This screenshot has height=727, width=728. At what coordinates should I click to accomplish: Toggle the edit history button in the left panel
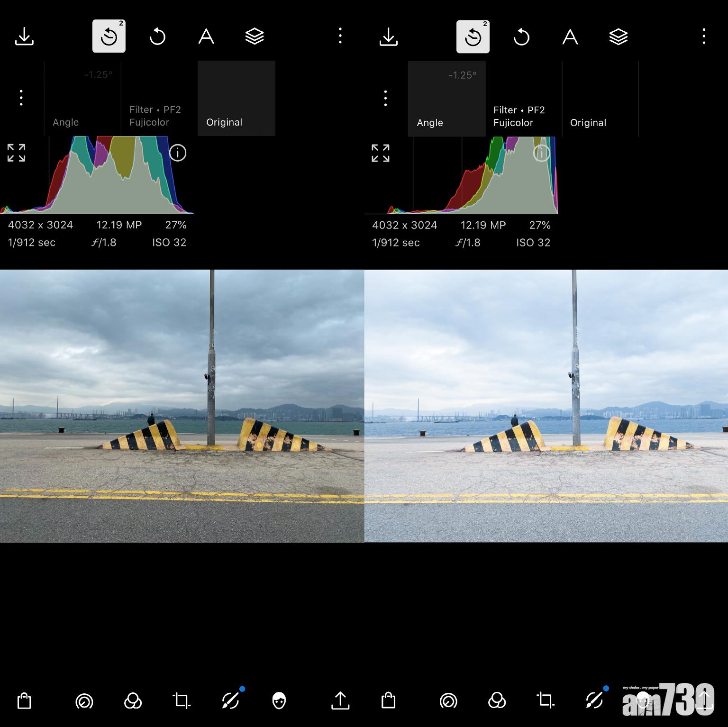(x=109, y=36)
